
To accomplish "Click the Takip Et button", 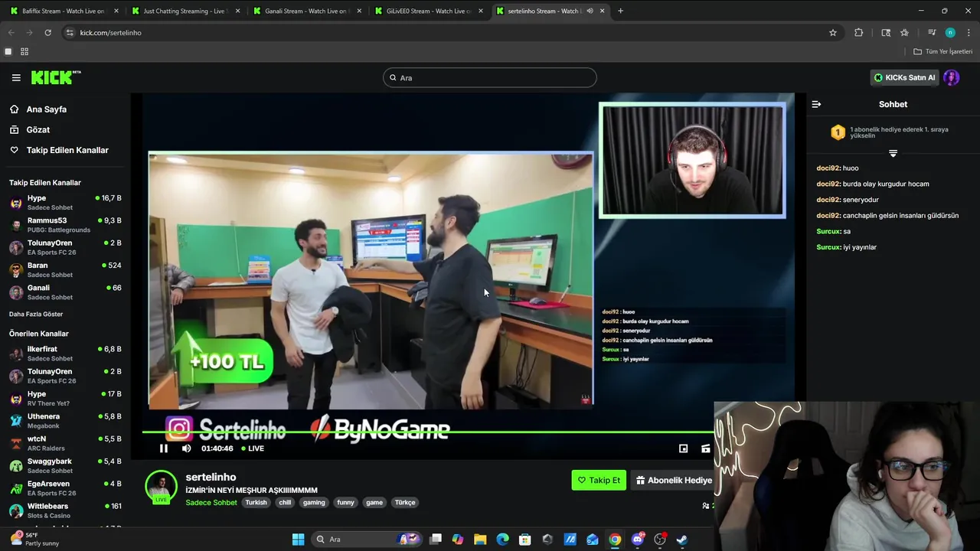I will pyautogui.click(x=599, y=481).
